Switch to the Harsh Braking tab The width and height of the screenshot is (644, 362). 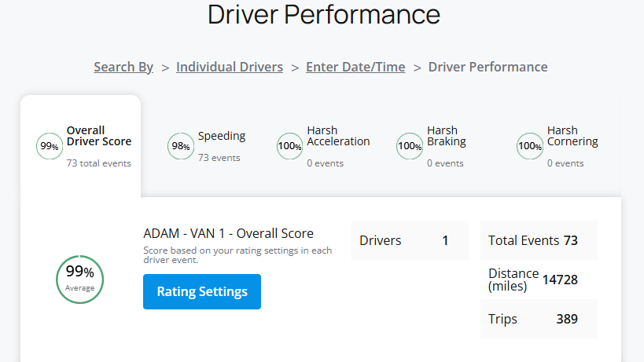[431, 146]
